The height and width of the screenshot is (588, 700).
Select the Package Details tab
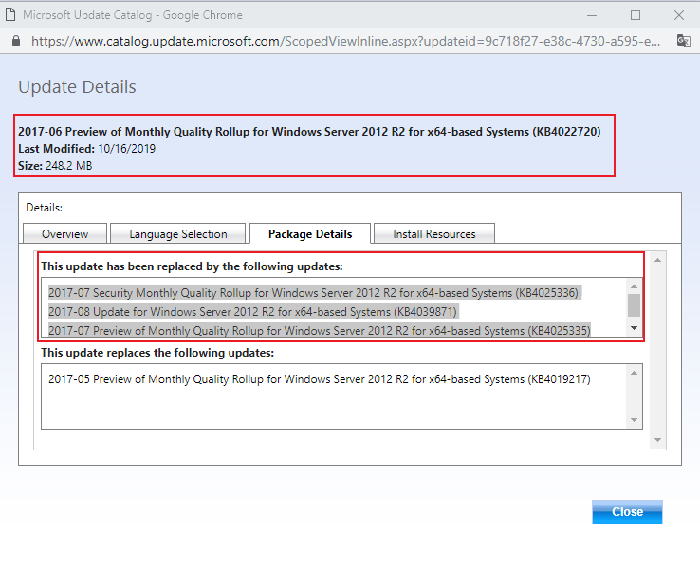point(310,233)
